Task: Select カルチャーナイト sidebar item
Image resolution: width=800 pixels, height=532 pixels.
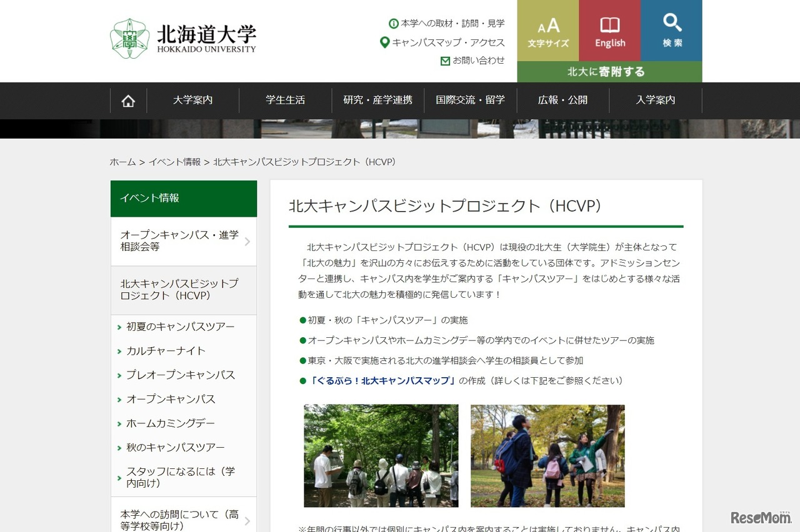Action: click(x=166, y=351)
